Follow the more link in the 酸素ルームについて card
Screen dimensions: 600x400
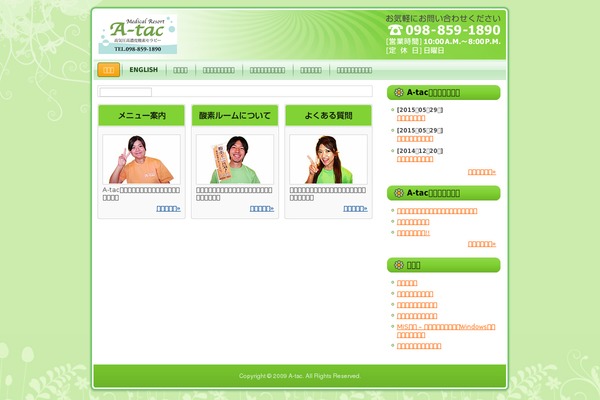tap(262, 209)
